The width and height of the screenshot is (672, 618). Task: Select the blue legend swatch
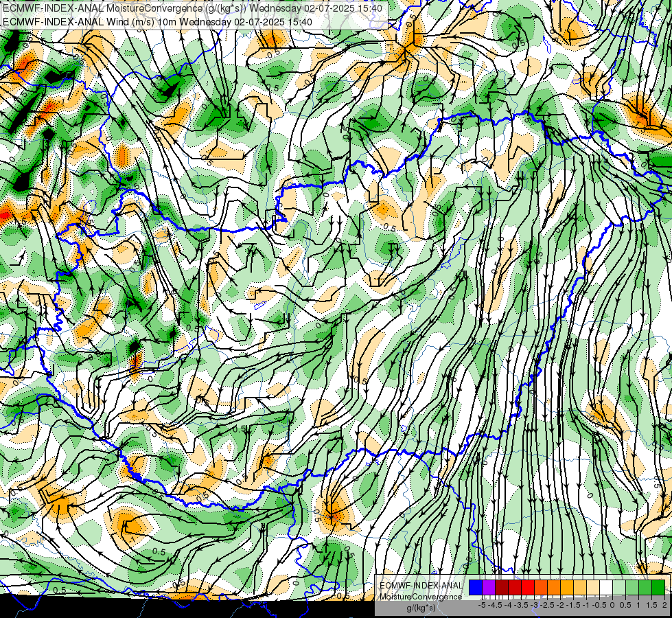click(x=476, y=587)
